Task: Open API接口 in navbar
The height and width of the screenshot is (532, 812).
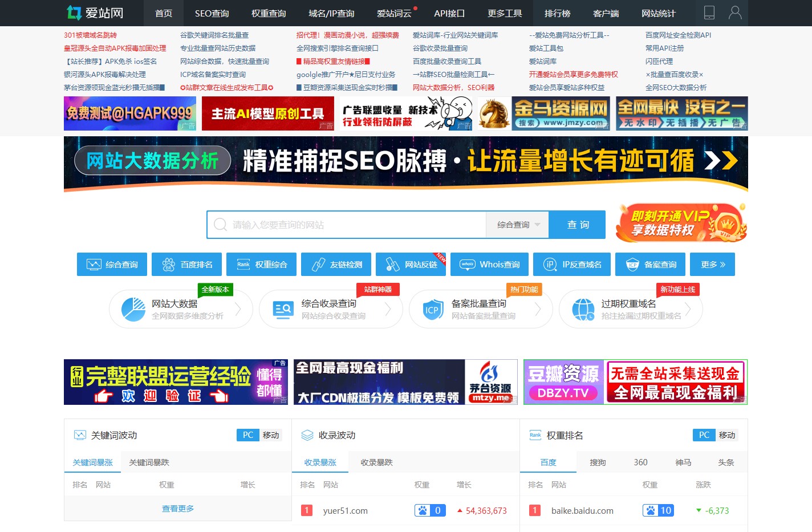Action: [x=449, y=13]
